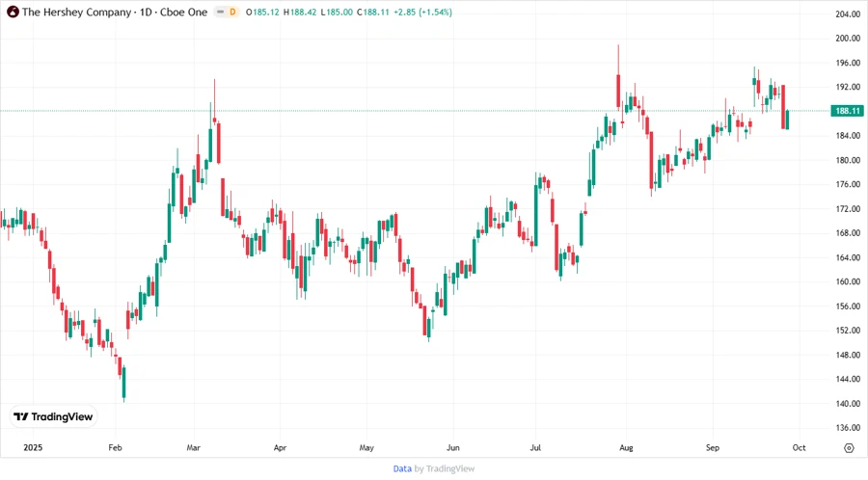The height and width of the screenshot is (480, 868).
Task: Click the 156.00 price axis label
Action: tap(848, 306)
